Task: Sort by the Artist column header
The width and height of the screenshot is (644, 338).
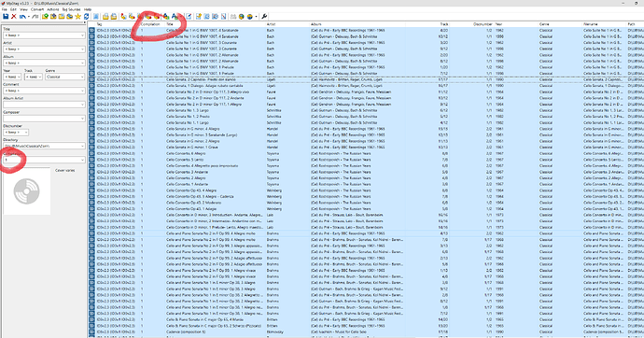Action: pyautogui.click(x=271, y=24)
